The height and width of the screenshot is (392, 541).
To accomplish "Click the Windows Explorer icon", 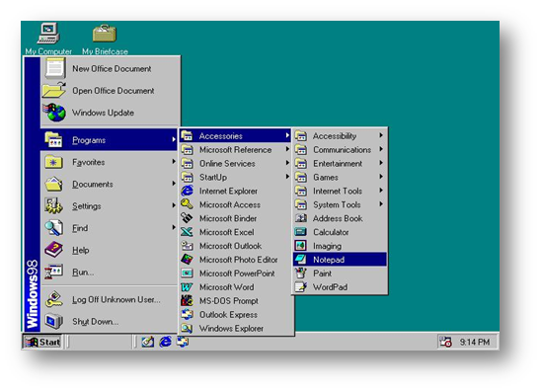I will 187,328.
